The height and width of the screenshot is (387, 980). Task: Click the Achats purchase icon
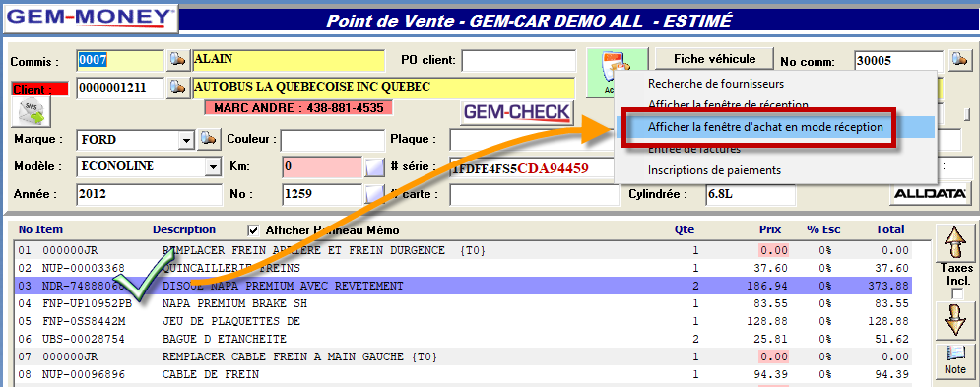[x=601, y=72]
